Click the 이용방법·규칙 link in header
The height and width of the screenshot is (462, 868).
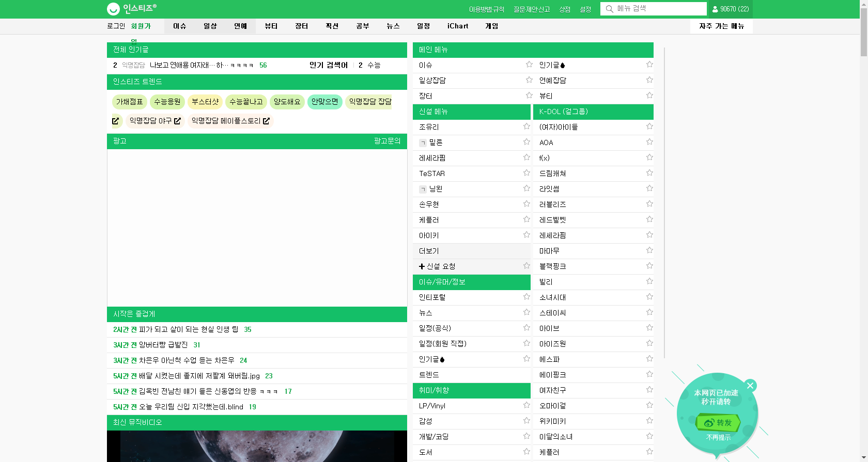[x=487, y=9]
